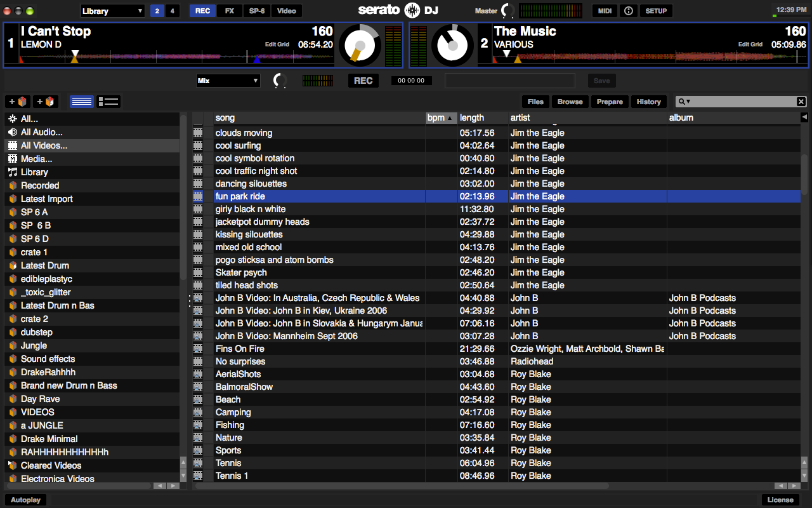Sort by the song column header

coord(319,117)
